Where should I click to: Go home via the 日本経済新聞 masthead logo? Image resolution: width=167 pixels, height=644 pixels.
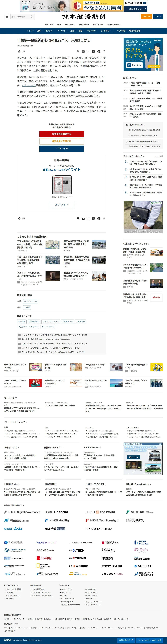click(x=83, y=17)
